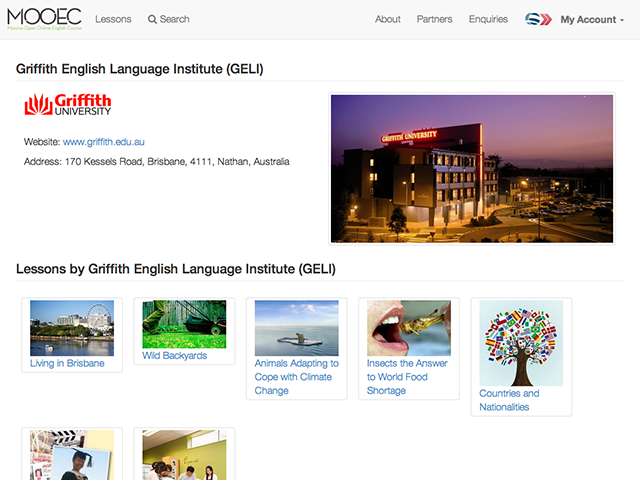
Task: Click the Griffith campus night photo
Action: tap(472, 169)
